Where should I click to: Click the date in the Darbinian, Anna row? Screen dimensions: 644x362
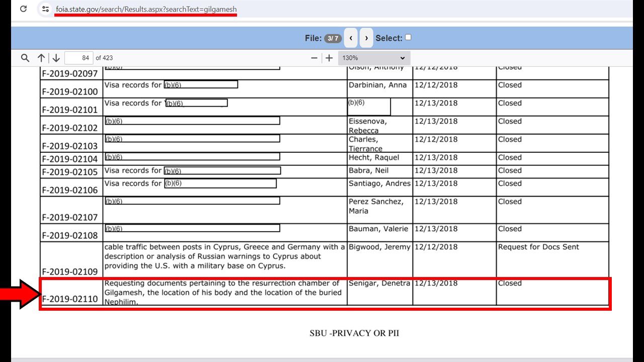click(x=436, y=85)
